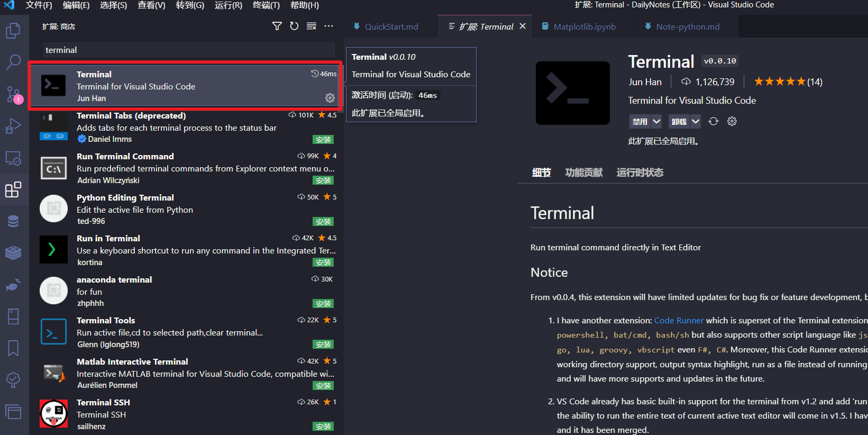Screen dimensions: 868x435
Task: Click the large Terminal extension logo
Action: (x=573, y=93)
